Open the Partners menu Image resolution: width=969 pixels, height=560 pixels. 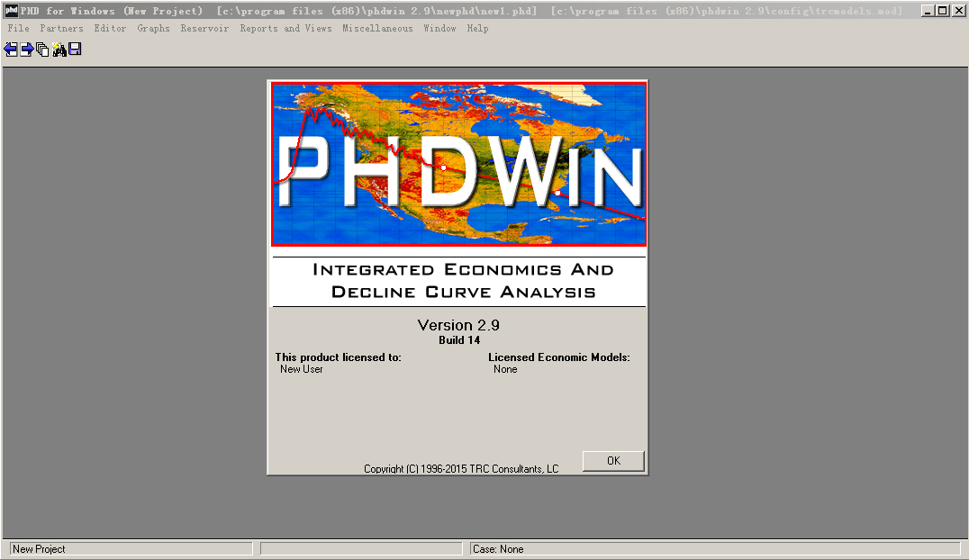62,29
